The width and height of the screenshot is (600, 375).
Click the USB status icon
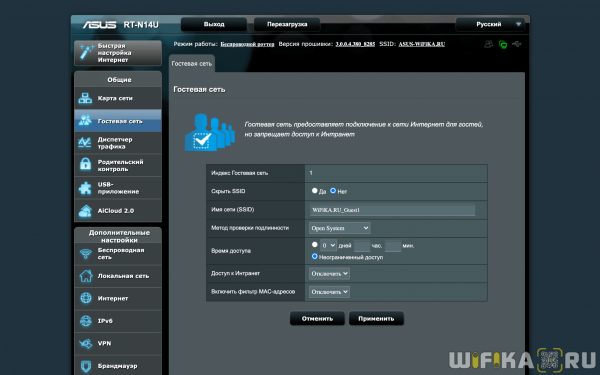(517, 44)
